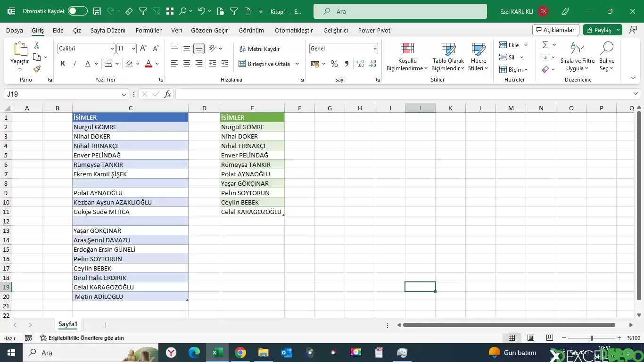Open Tablo Olarak Biçimlendir gallery

[448, 57]
